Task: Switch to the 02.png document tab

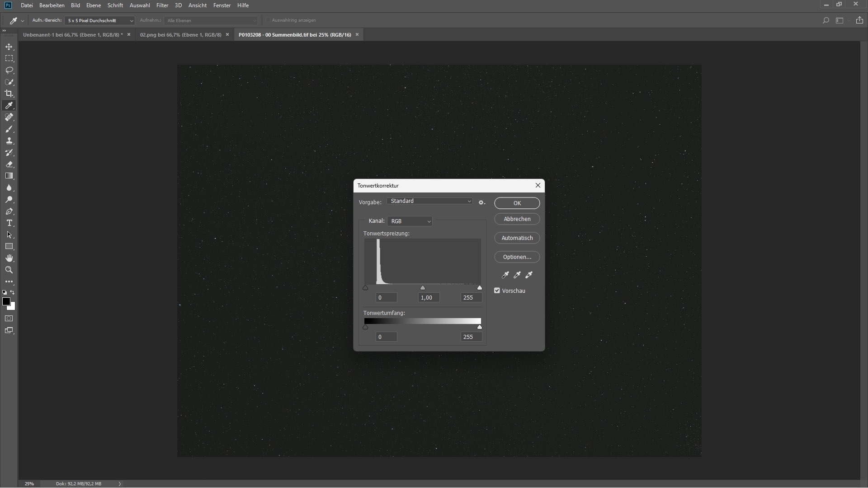Action: click(x=180, y=35)
